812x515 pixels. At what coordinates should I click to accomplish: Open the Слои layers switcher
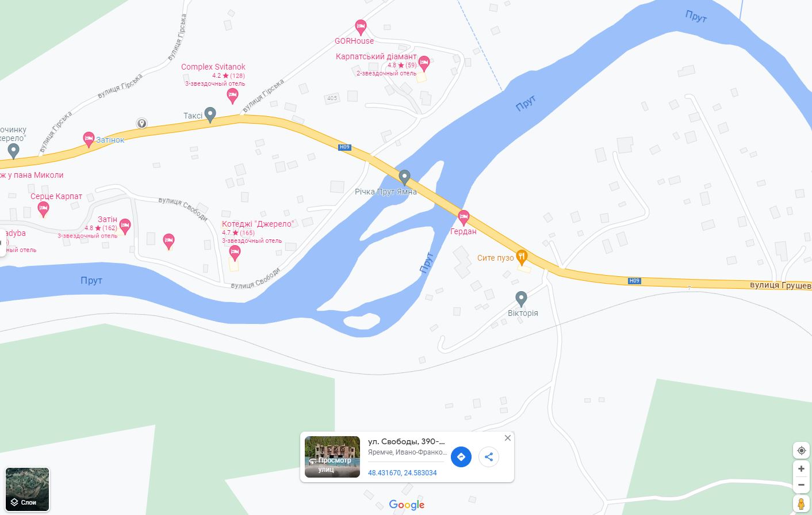click(x=28, y=490)
